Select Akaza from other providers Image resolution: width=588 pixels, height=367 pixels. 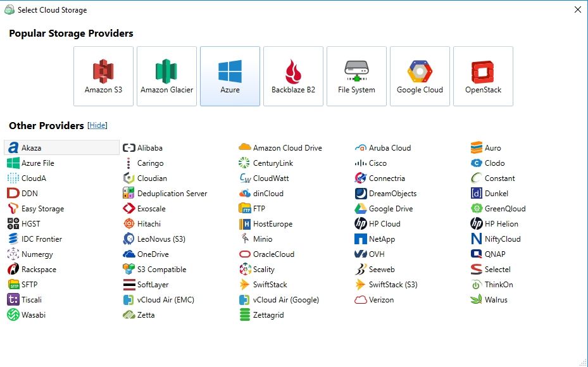coord(61,147)
